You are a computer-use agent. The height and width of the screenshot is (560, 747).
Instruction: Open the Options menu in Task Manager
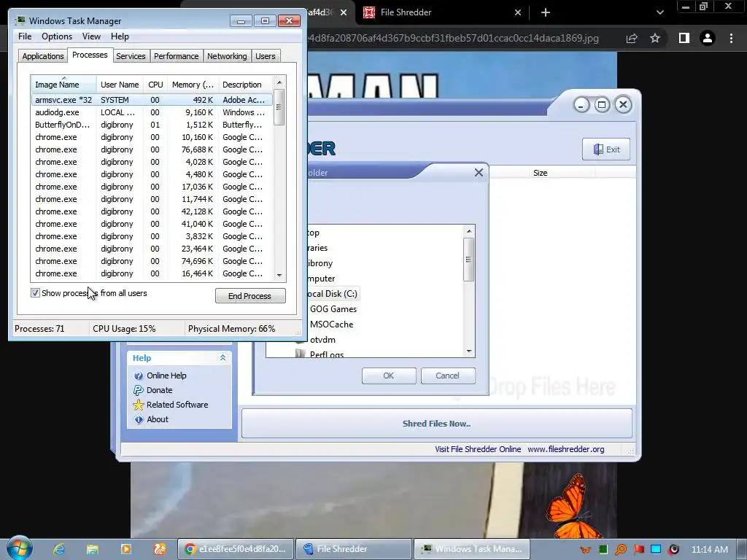[x=57, y=36]
